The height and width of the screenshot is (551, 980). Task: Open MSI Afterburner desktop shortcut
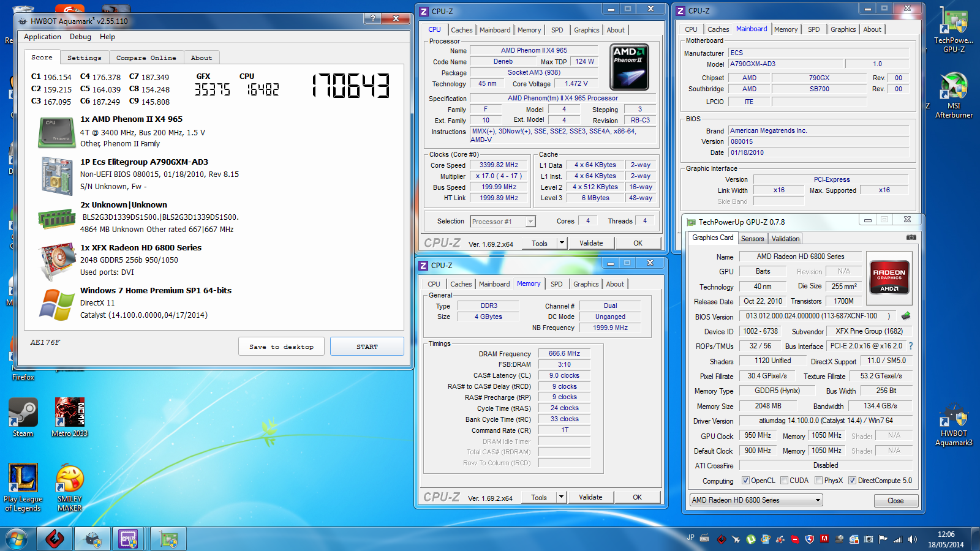click(x=954, y=95)
